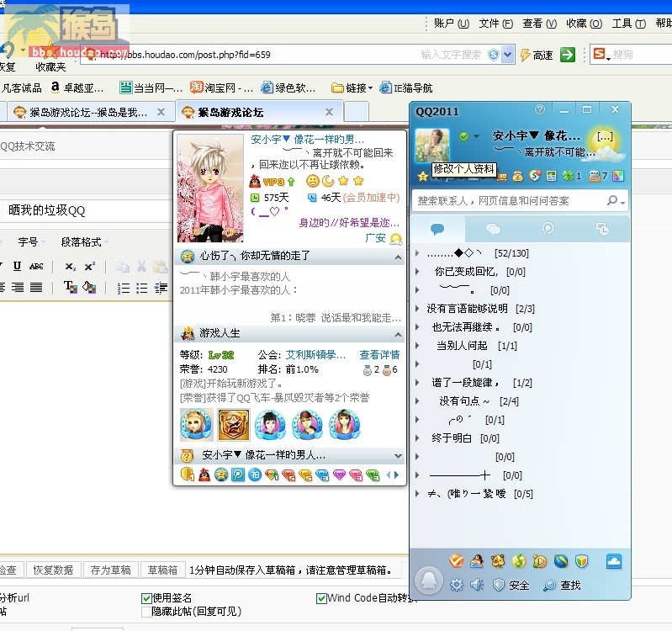Open QQ wallet money bag icon
672x631 pixels.
(518, 176)
